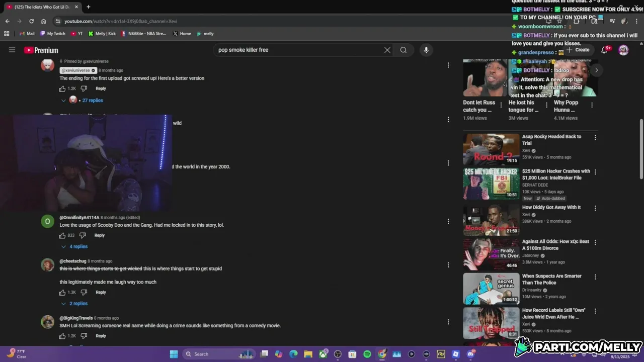Open options menu for @cheetachug comment
This screenshot has width=644, height=362.
[x=448, y=265]
